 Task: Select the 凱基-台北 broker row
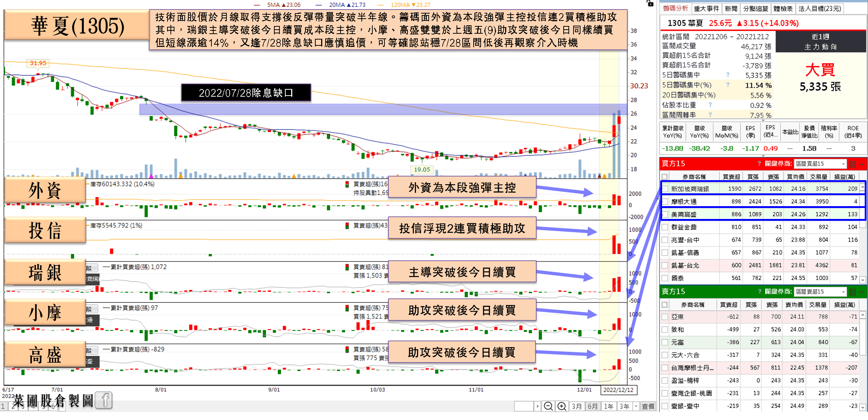click(x=760, y=265)
